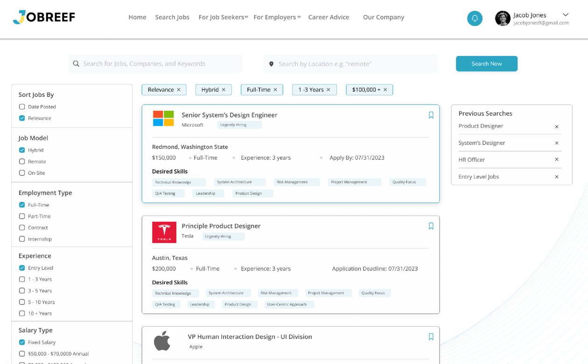Viewport: 588px width, 364px height.
Task: Click the Jobreef logo
Action: [44, 17]
